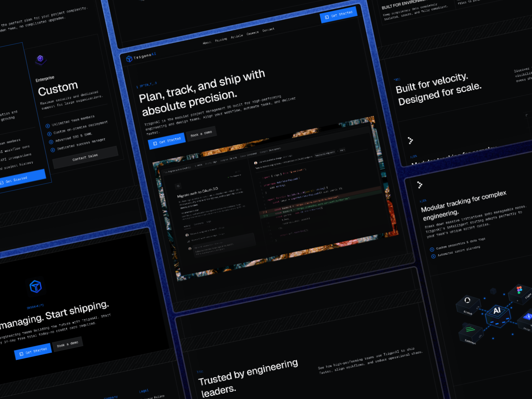Click the 'Trusted by engineering' heading
Viewport: 532px width, 399px height.
[248, 373]
